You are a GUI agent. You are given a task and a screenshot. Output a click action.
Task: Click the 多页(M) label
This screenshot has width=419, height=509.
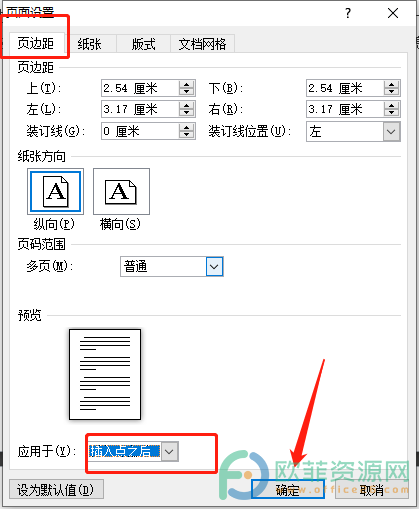click(x=50, y=266)
